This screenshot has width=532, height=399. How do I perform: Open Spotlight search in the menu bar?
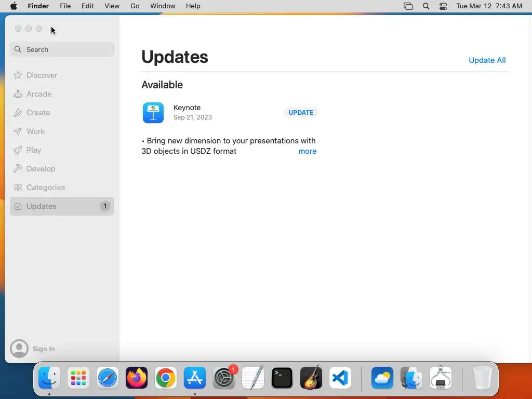[426, 6]
